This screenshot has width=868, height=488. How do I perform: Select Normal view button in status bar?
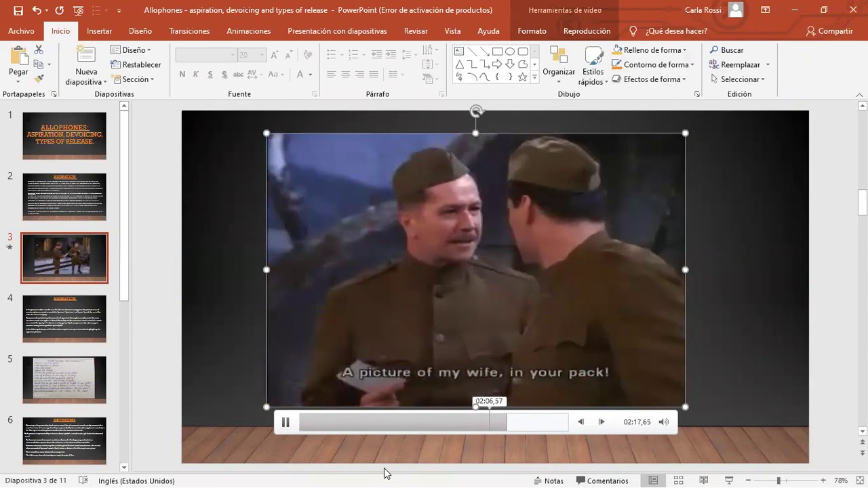653,481
